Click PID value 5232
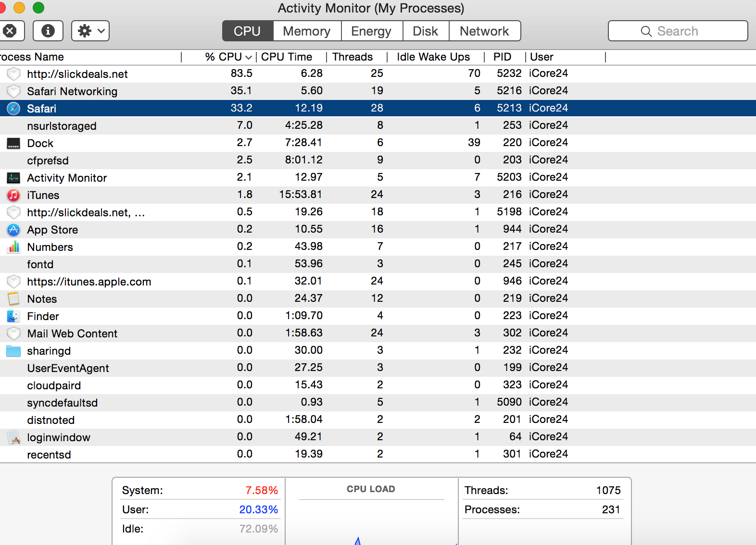 point(509,74)
